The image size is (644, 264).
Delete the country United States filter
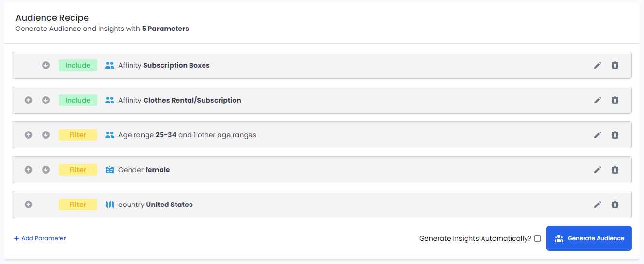(x=615, y=205)
